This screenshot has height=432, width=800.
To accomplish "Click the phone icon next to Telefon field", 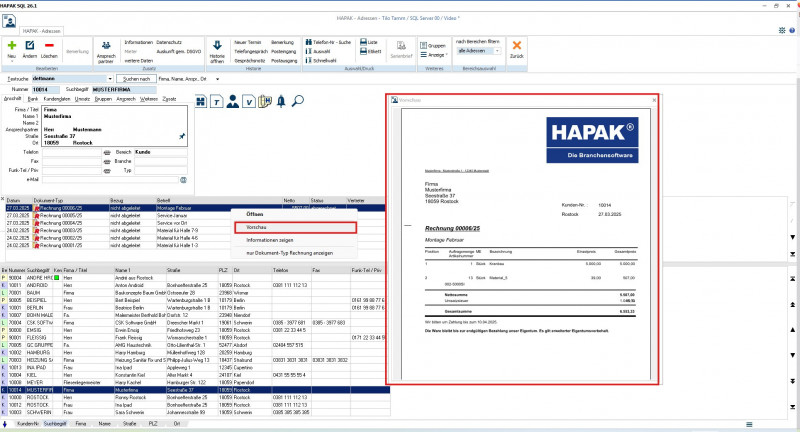I will tap(107, 153).
